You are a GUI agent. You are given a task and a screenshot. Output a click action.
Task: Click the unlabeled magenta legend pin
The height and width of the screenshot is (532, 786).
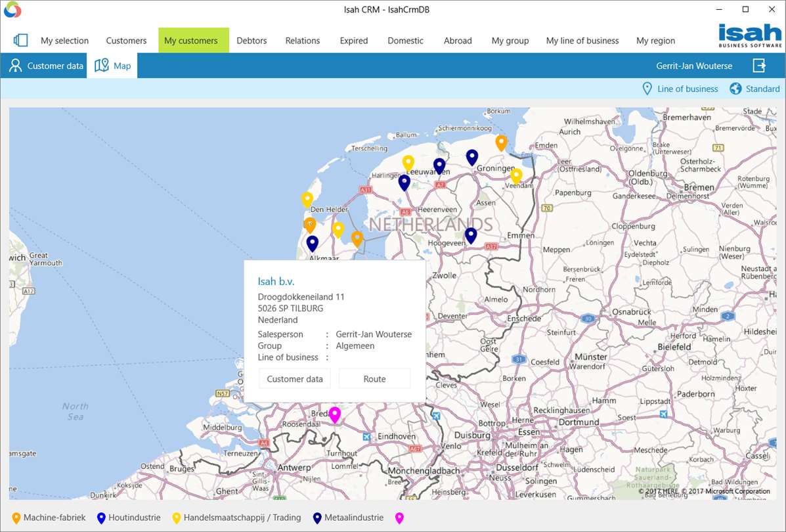[399, 518]
